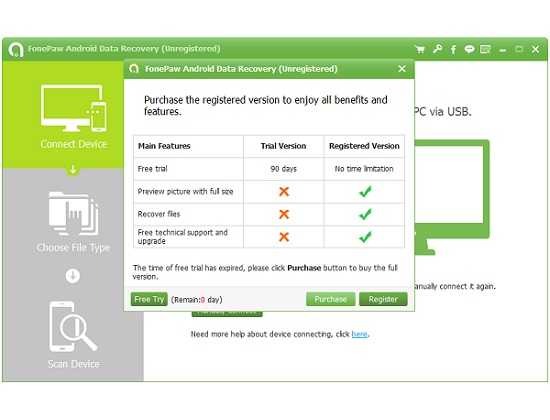This screenshot has width=550, height=420.
Task: Click the orange X for Recover files
Action: [284, 214]
